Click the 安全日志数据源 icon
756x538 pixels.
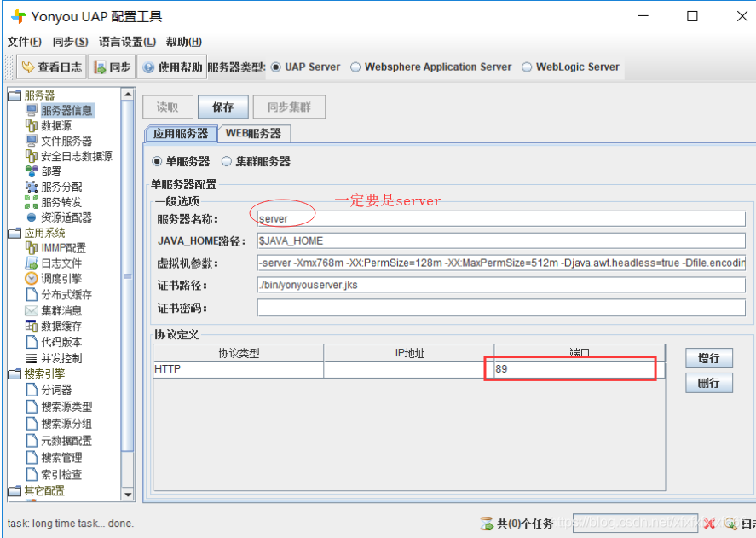[x=32, y=156]
